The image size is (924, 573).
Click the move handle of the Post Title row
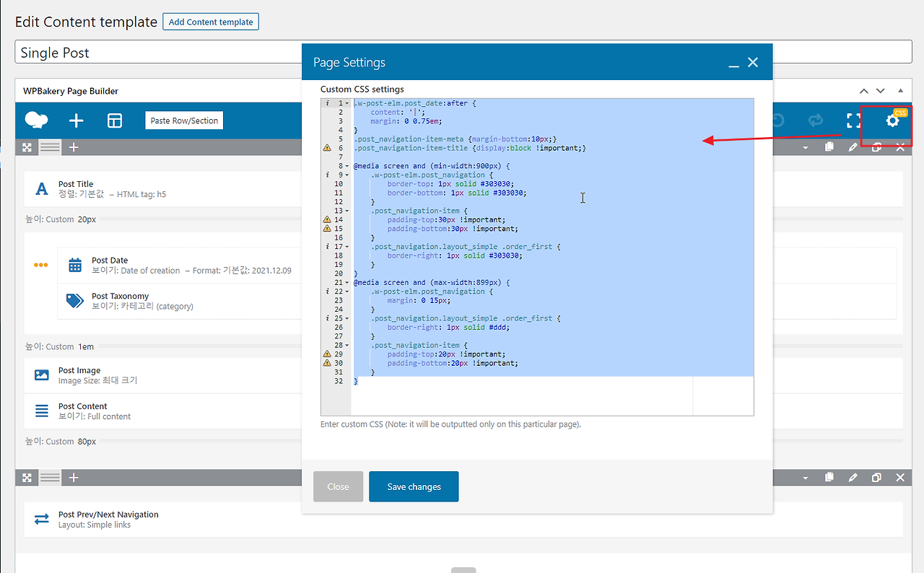(x=27, y=147)
